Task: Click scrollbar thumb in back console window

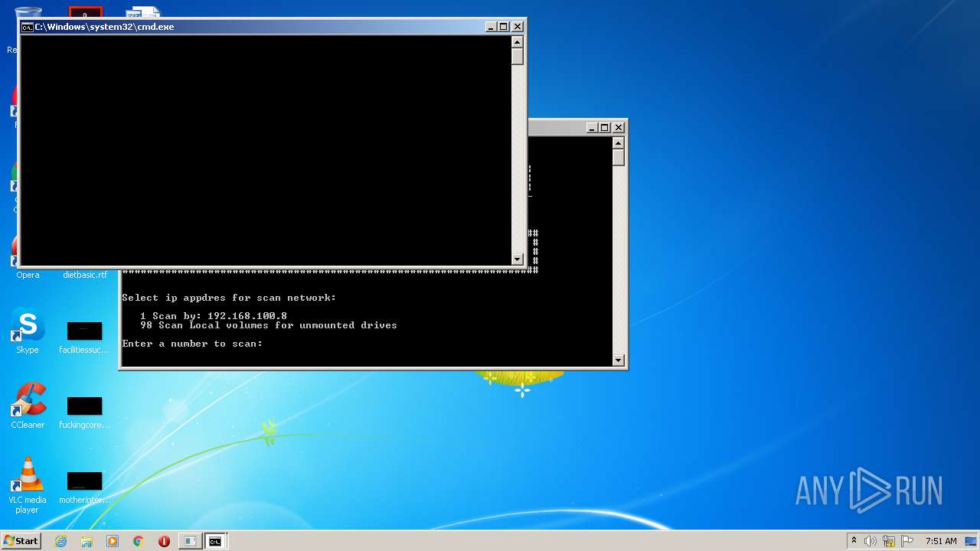Action: point(619,158)
